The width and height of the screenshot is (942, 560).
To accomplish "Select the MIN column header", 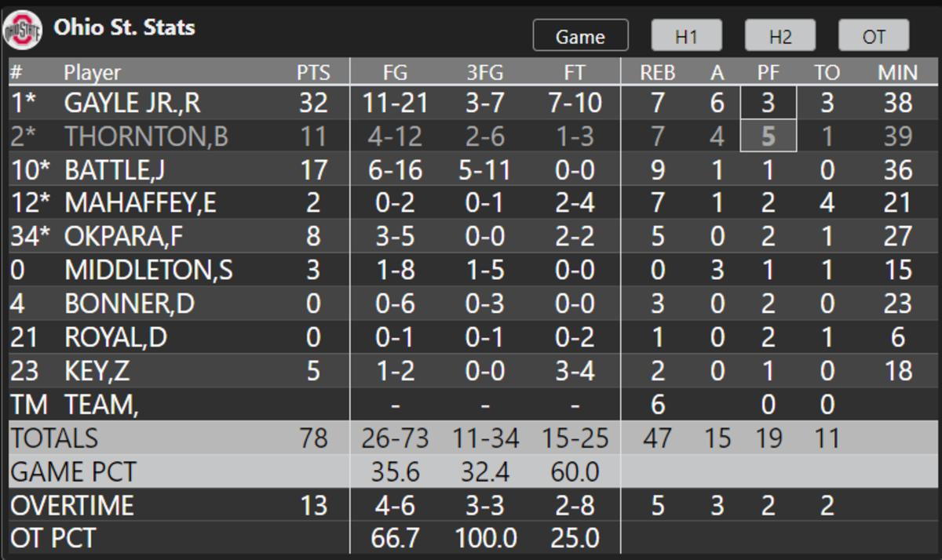I will (x=897, y=71).
